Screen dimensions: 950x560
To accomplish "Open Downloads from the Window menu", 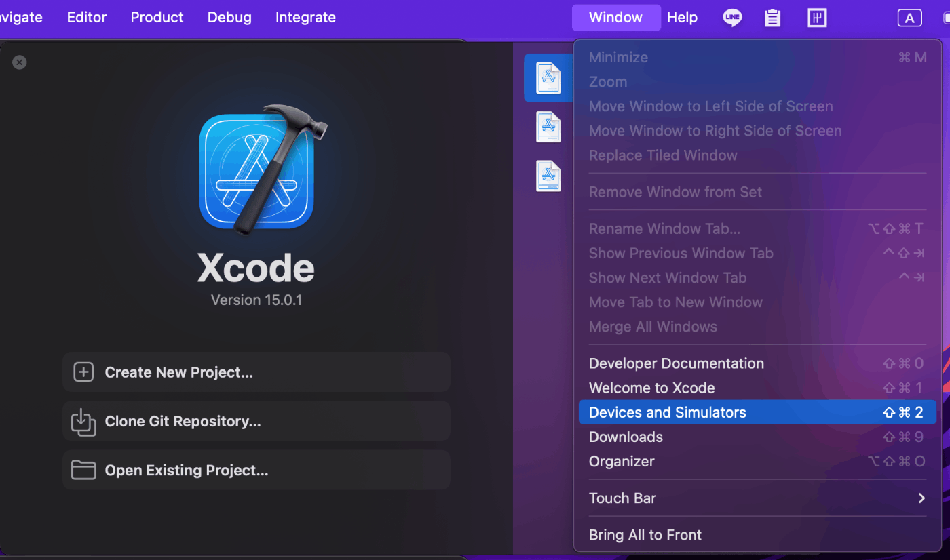I will click(757, 437).
